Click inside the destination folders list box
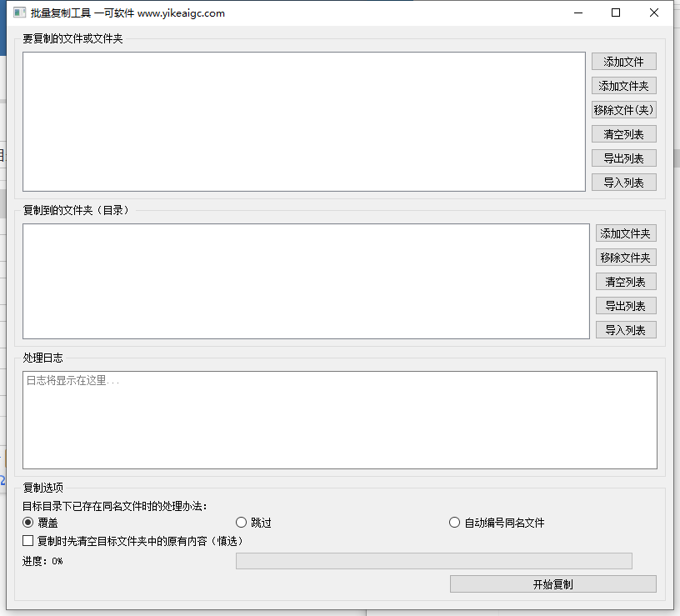 [x=306, y=281]
